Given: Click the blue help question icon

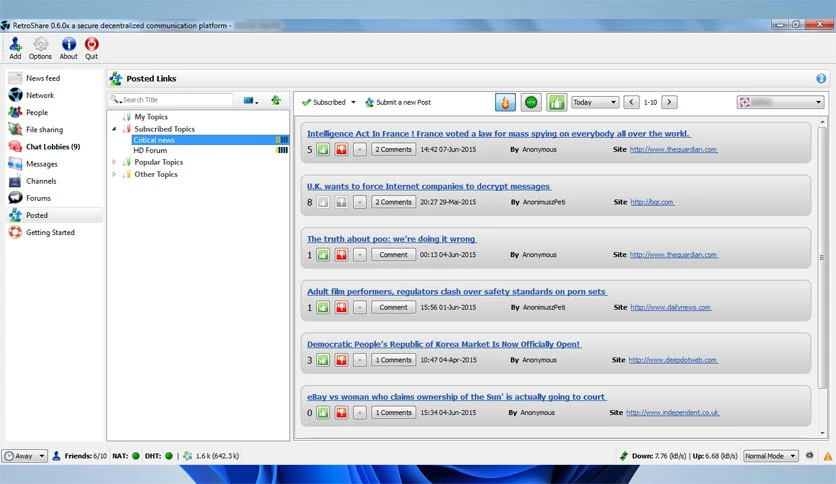Looking at the screenshot, I should (x=821, y=78).
